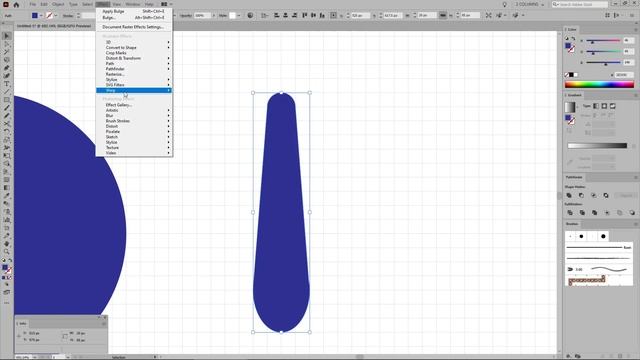The image size is (640, 360).
Task: Expand the Distort & Transform submenu
Action: click(134, 58)
